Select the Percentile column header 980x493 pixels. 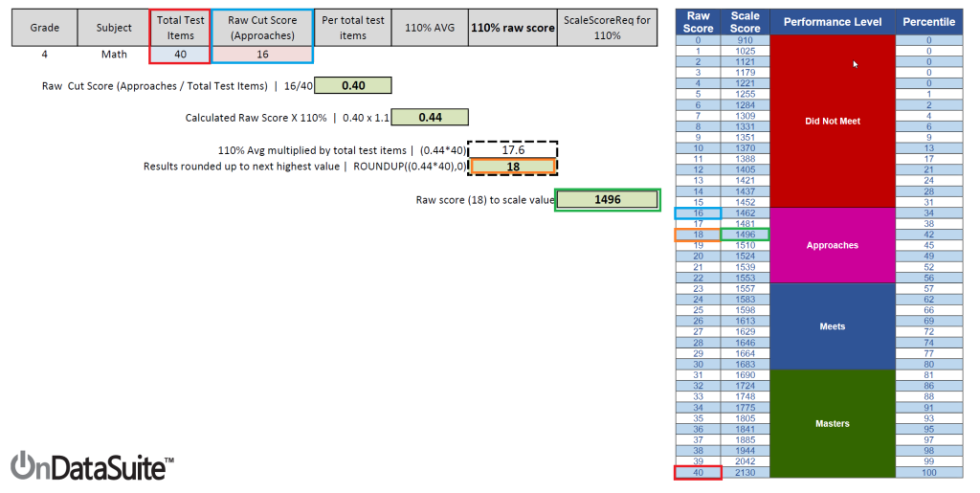pos(928,21)
